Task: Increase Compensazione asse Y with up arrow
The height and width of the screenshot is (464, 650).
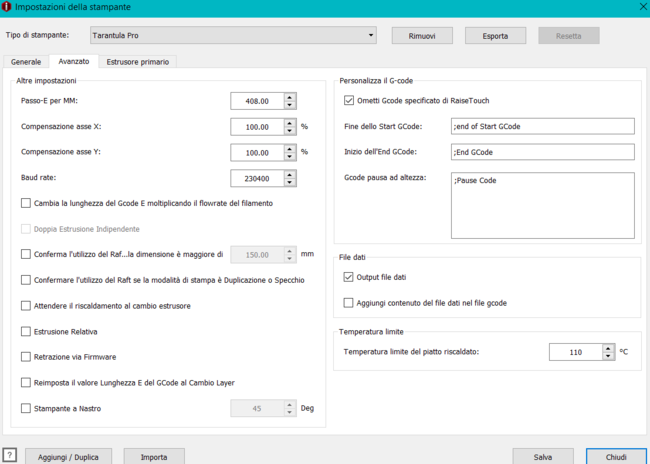Action: click(x=290, y=148)
